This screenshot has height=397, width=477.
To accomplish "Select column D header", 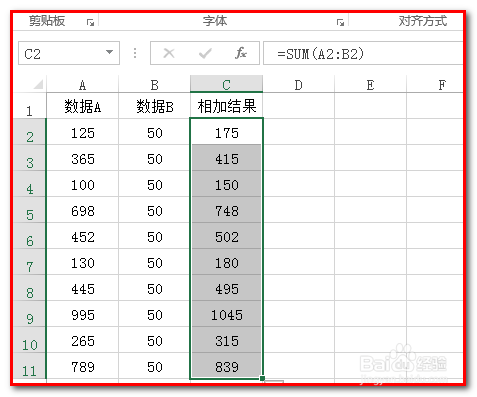I will coord(299,84).
